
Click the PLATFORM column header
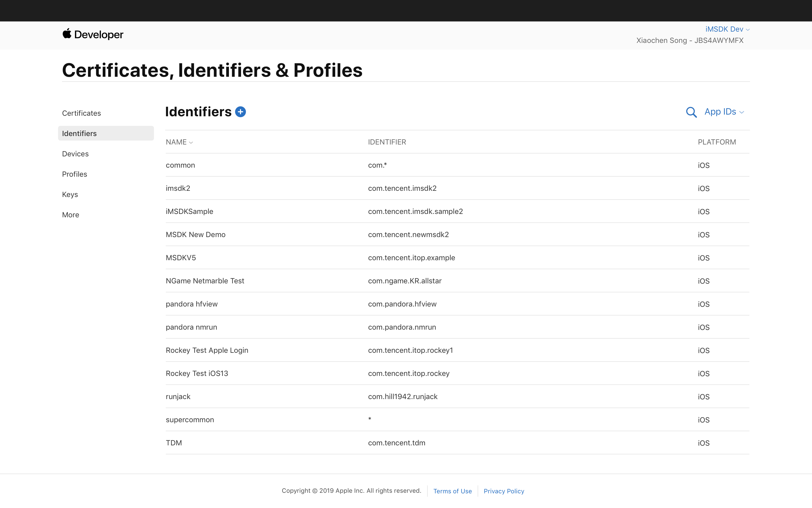[717, 142]
